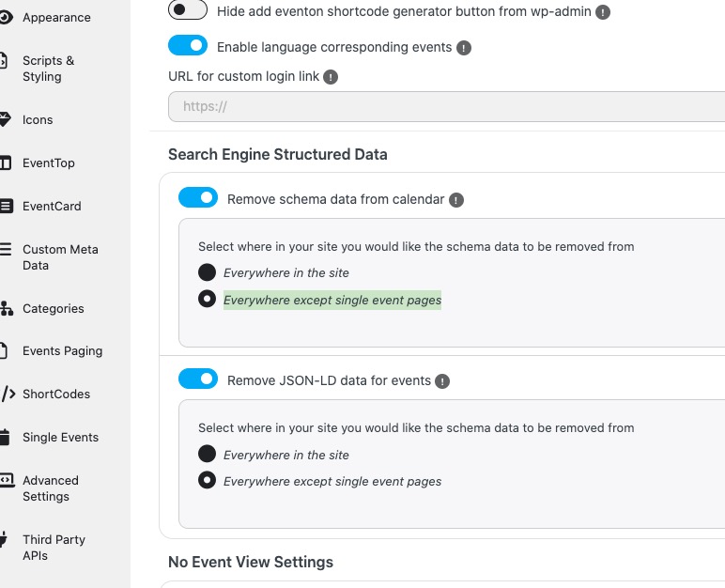Choose Everywhere except single event pages for JSON-LD
The image size is (725, 588).
pos(207,481)
